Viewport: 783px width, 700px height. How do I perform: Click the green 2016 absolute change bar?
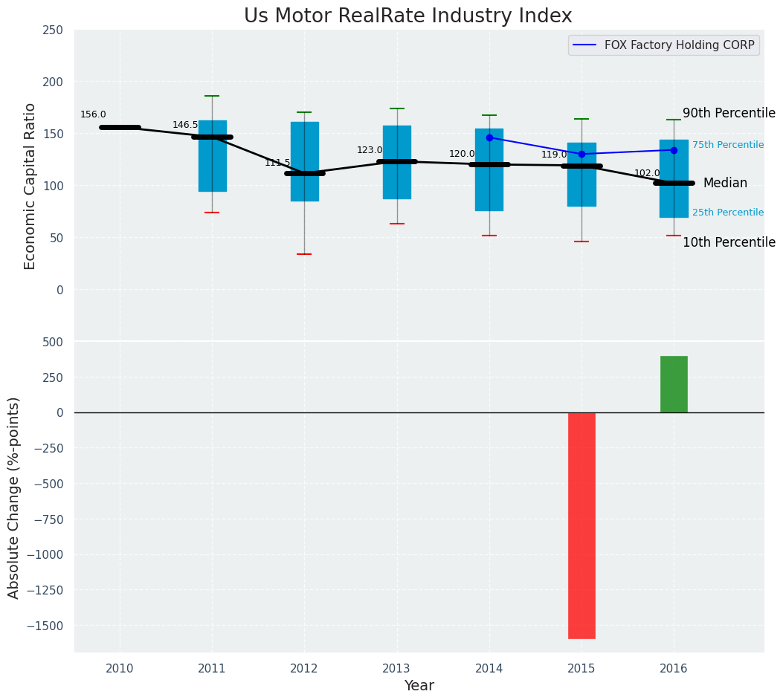(674, 384)
